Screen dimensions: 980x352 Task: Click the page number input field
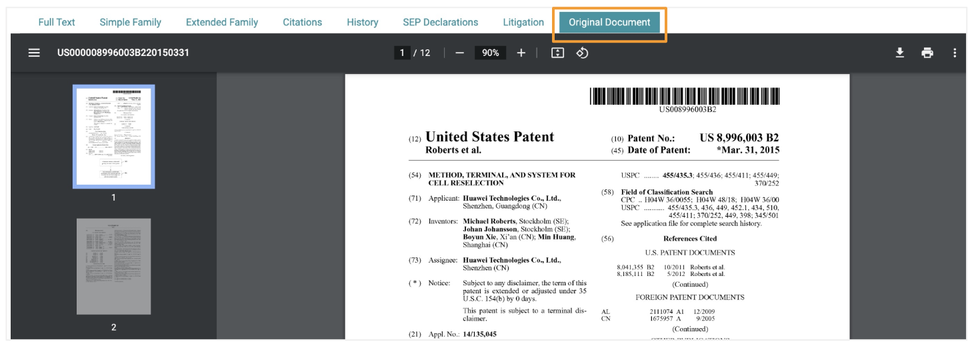point(402,53)
